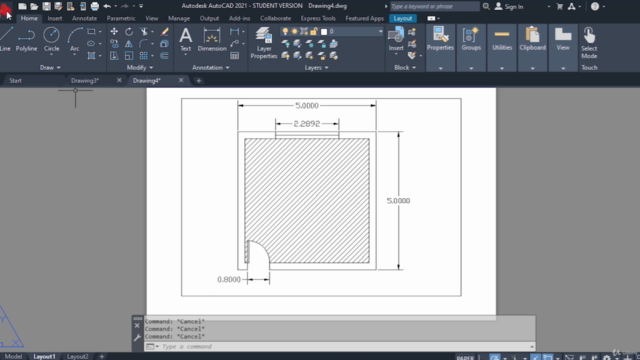Expand the Utilities panel
Screen dimensions: 640x360
(502, 68)
